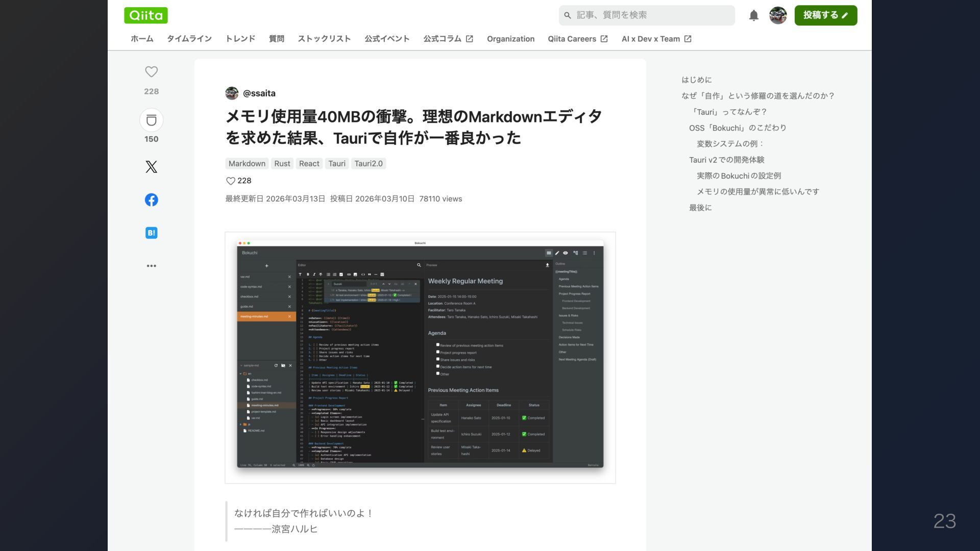Click the 投稿する button
The image size is (980, 551).
tap(825, 15)
